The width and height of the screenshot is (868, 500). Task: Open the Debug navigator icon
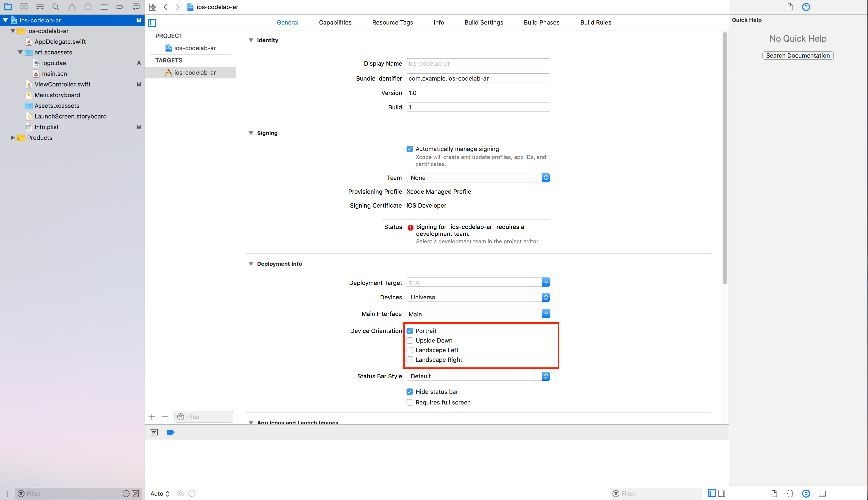(104, 7)
